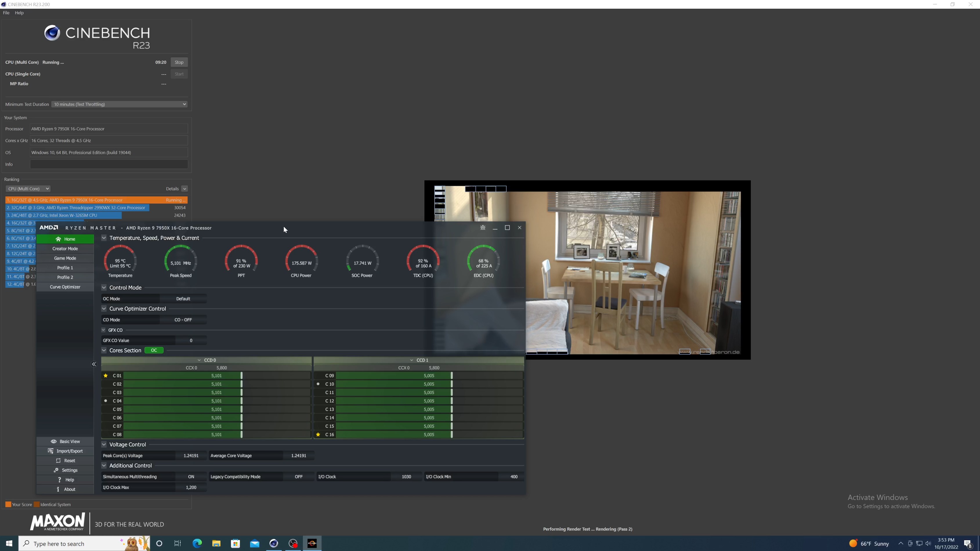Toggle Legacy Compatibility Mode OFF value
980x551 pixels.
click(299, 477)
